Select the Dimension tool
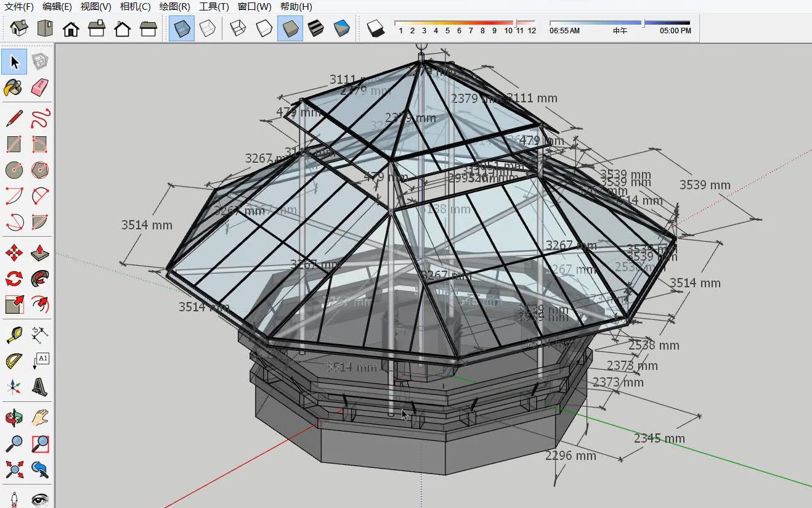The image size is (812, 508). point(40,335)
